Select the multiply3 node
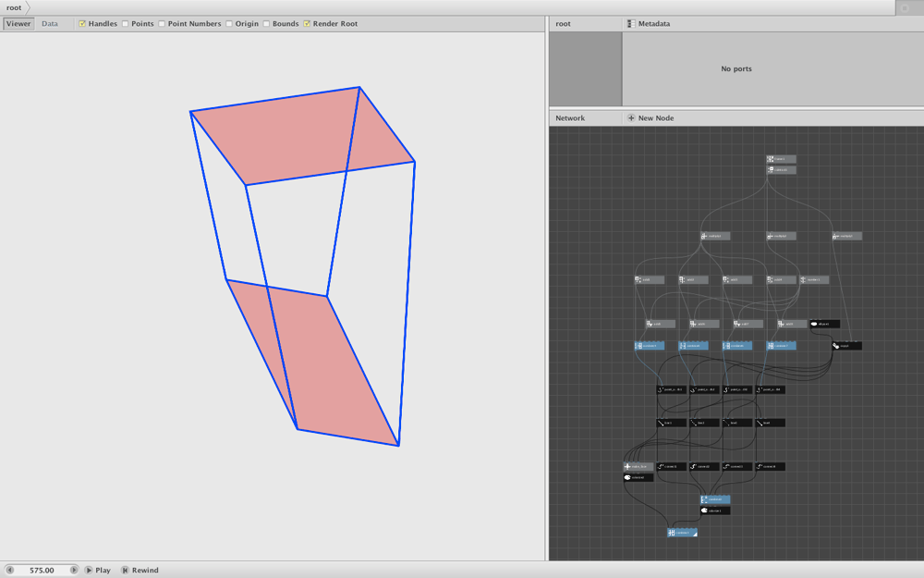Viewport: 924px width, 578px height. click(847, 236)
